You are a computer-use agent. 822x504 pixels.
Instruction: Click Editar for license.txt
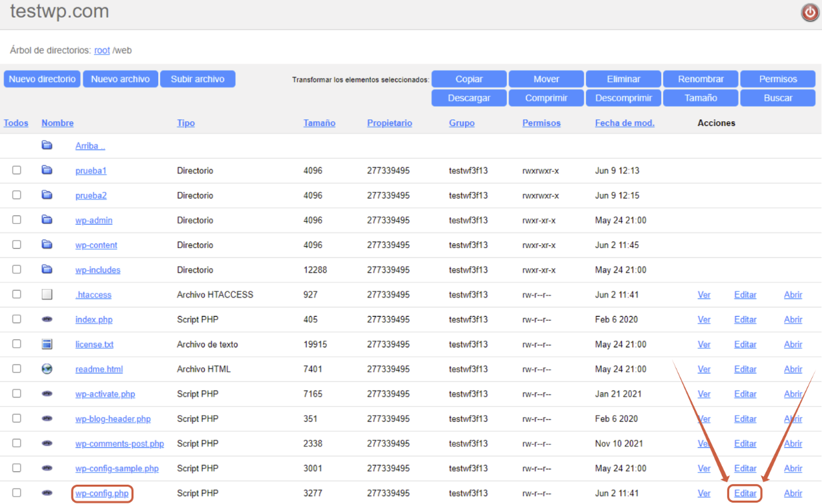click(745, 345)
